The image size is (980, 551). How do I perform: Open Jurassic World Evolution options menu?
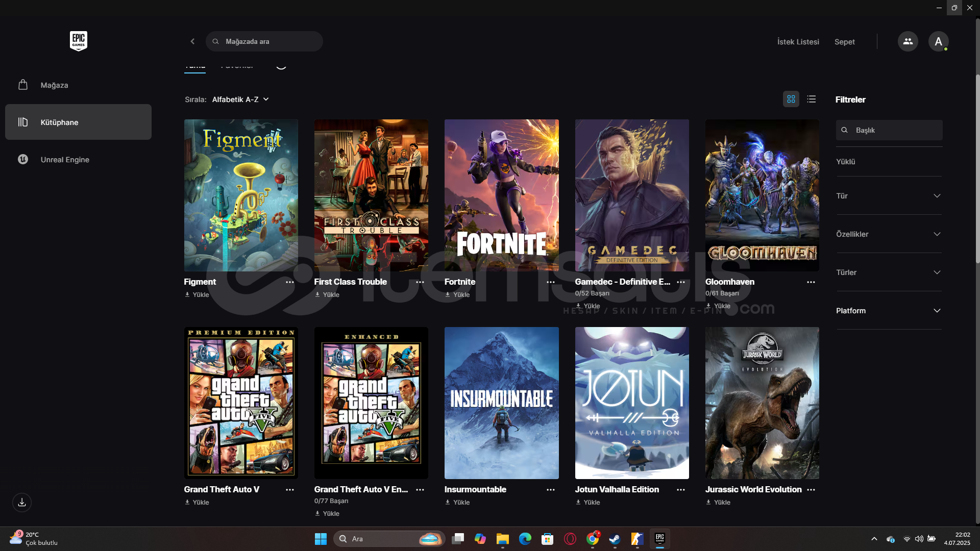point(811,490)
